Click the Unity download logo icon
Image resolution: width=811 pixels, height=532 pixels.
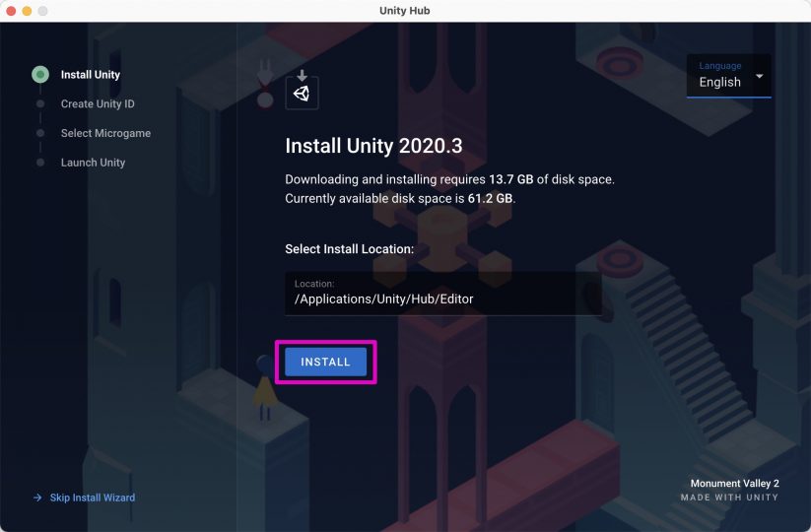pos(303,90)
